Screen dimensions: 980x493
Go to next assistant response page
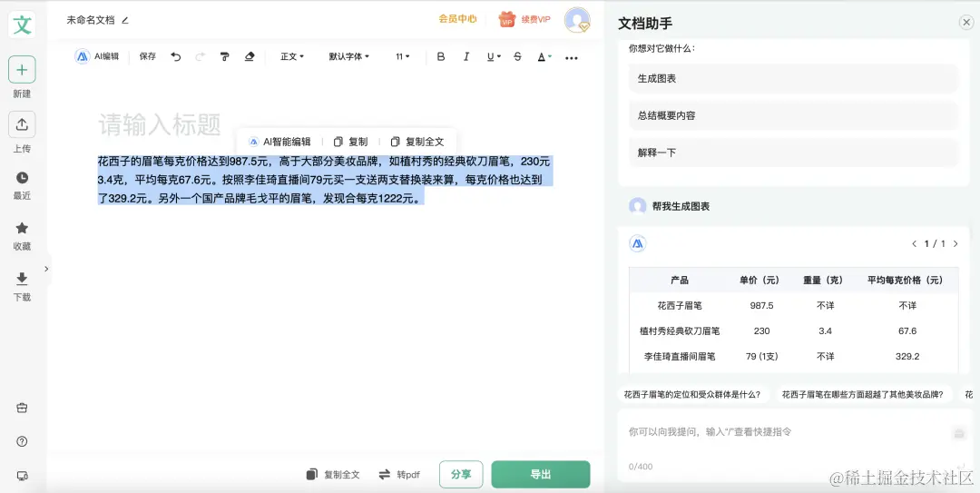point(955,244)
